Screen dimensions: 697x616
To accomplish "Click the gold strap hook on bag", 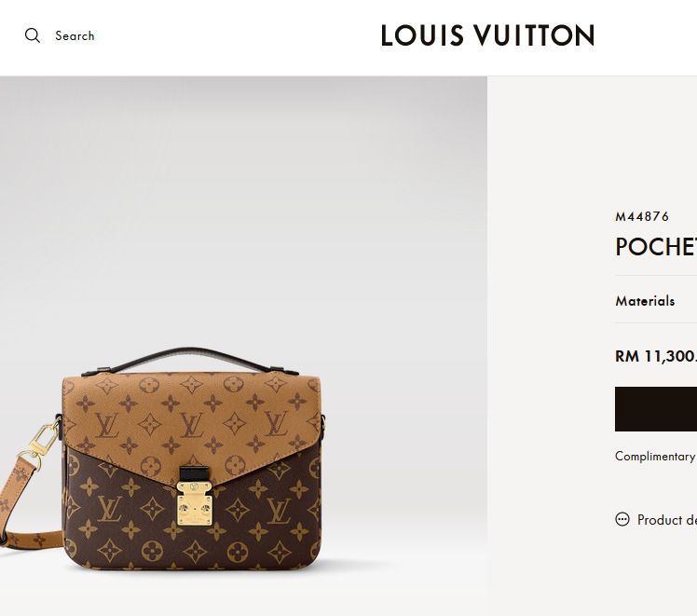I will click(43, 443).
